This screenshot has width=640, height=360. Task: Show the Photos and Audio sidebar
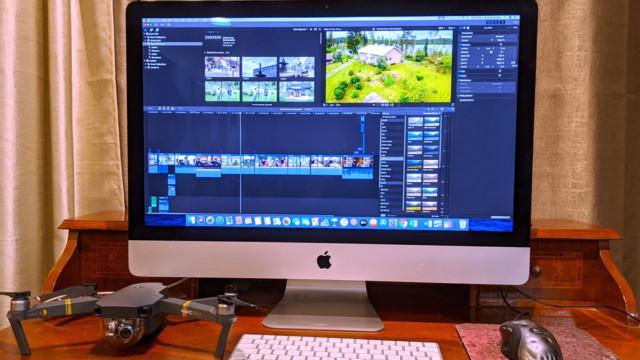tap(151, 30)
